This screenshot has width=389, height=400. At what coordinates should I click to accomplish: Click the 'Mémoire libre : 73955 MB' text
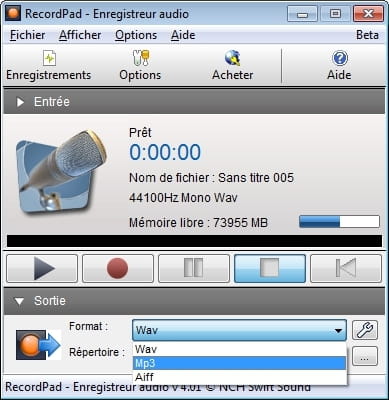pyautogui.click(x=198, y=222)
